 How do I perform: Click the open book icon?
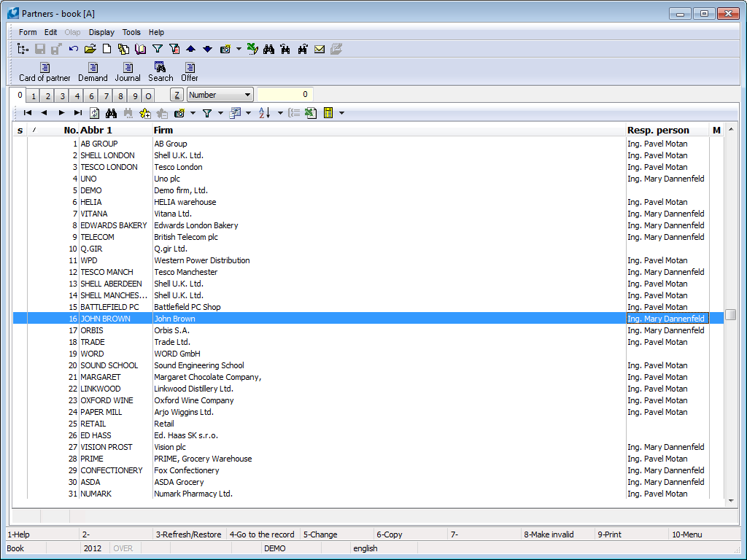tap(141, 49)
